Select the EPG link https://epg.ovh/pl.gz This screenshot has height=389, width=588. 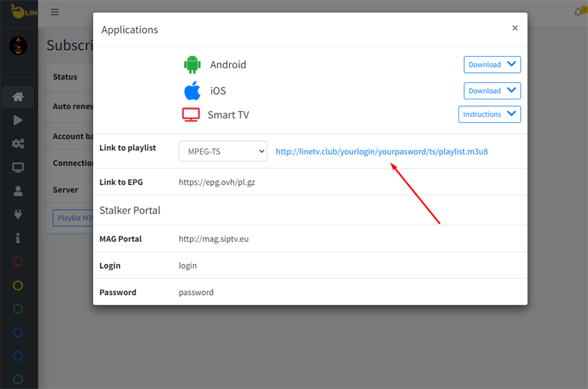217,182
